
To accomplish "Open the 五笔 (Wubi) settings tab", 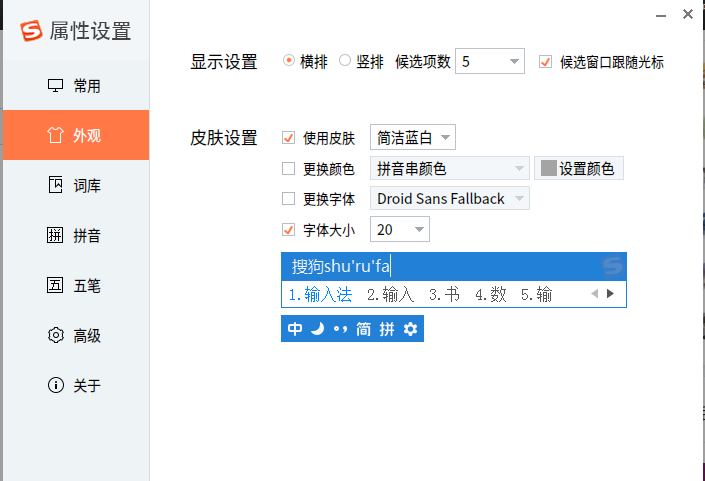I will [76, 285].
